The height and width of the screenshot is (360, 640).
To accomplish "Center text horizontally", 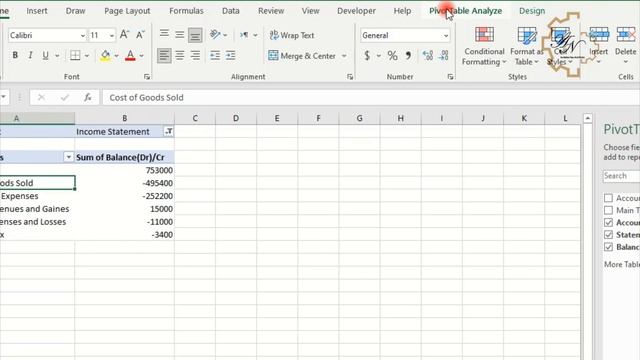I will pyautogui.click(x=180, y=56).
